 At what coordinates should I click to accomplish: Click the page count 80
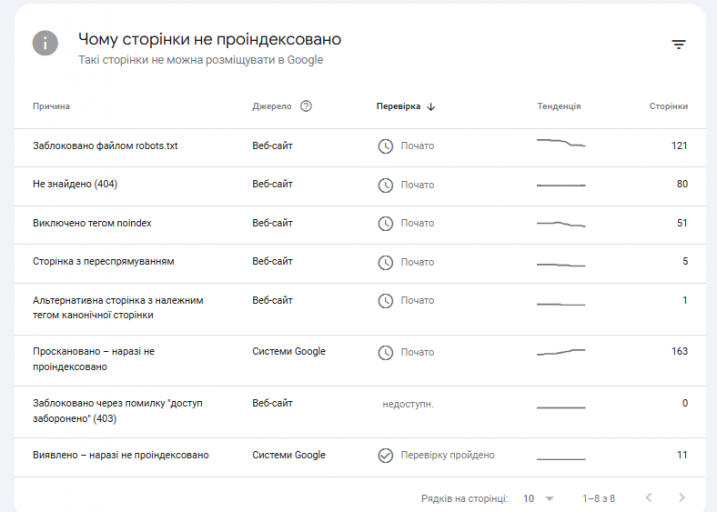pos(682,184)
